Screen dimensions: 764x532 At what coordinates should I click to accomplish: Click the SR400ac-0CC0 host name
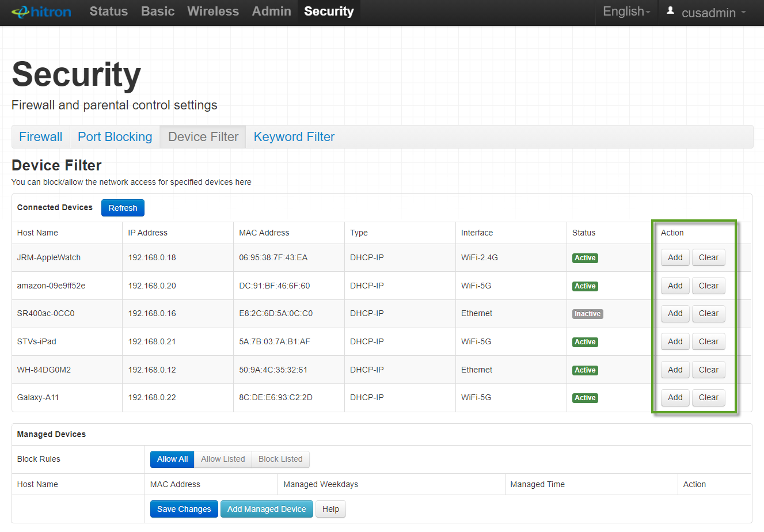(46, 313)
